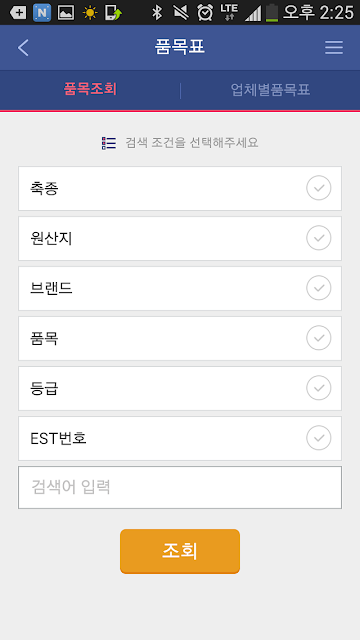Toggle the EST번호 check circle
Screen dimensions: 360x640
tap(319, 438)
